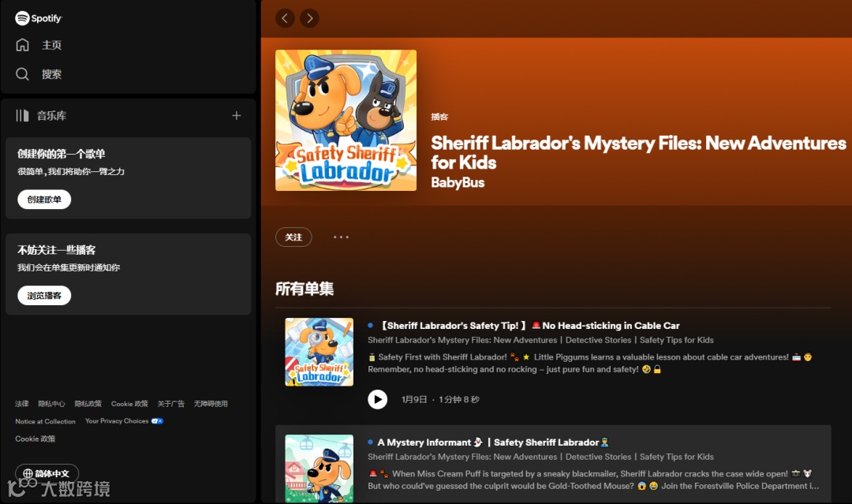Click the globe icon on the language button
The height and width of the screenshot is (504, 852).
pos(28,473)
